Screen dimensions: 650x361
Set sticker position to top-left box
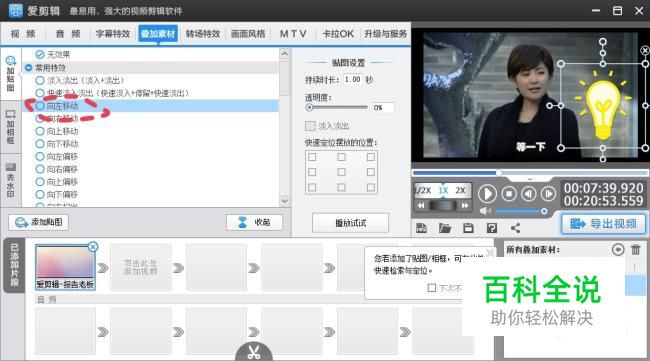click(312, 157)
